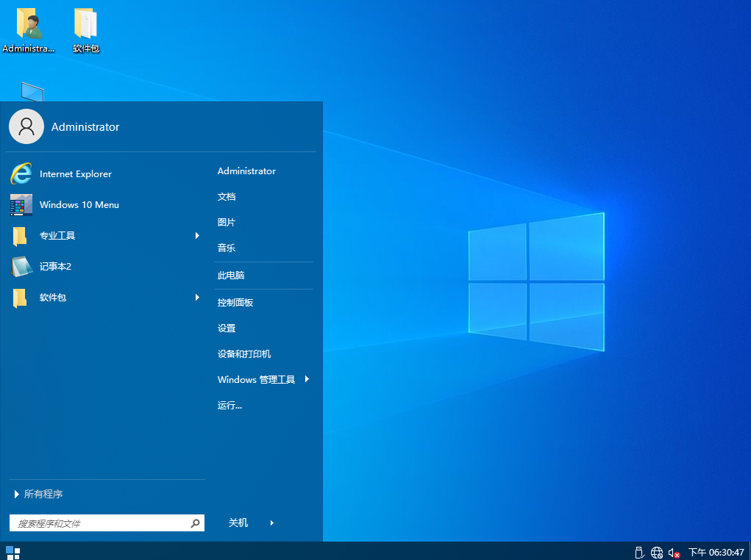Viewport: 751px width, 560px height.
Task: Click the muted volume tray icon
Action: tap(674, 553)
